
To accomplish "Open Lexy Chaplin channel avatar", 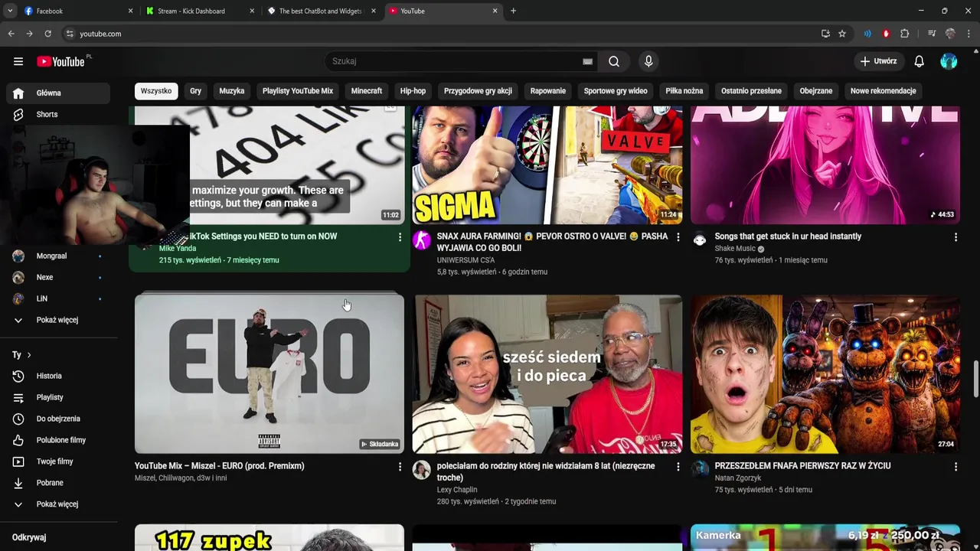I will click(422, 470).
